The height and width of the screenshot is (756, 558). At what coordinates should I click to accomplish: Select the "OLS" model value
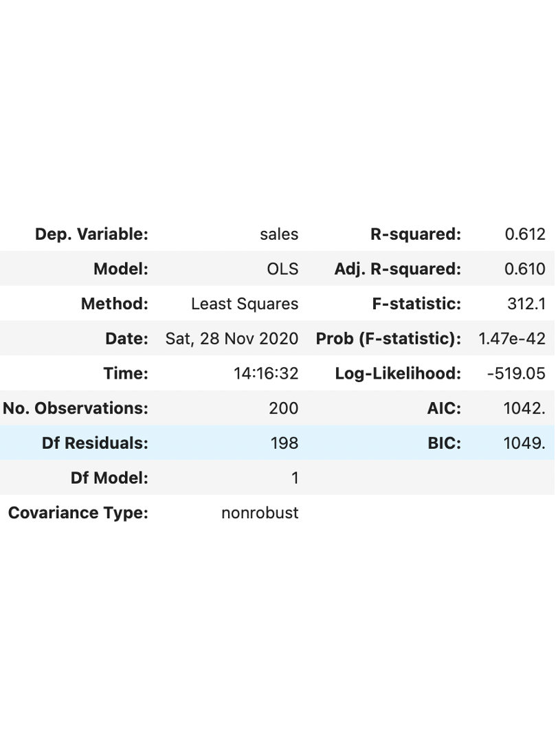282,269
